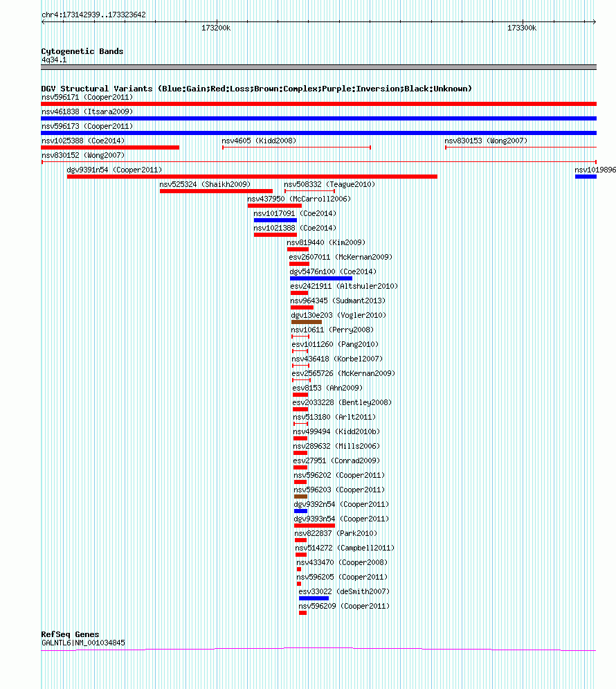Click the thin red span under nsv4605
616x689 pixels.
click(x=296, y=147)
